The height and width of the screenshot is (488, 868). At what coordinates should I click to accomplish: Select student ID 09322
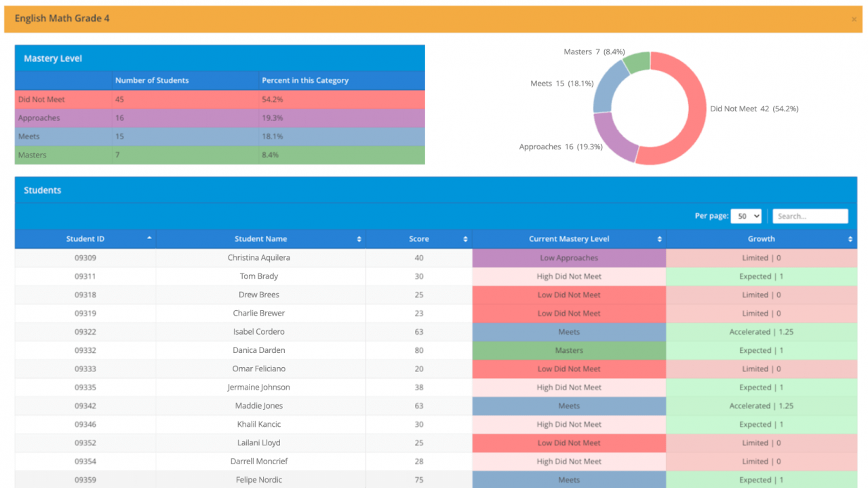85,331
